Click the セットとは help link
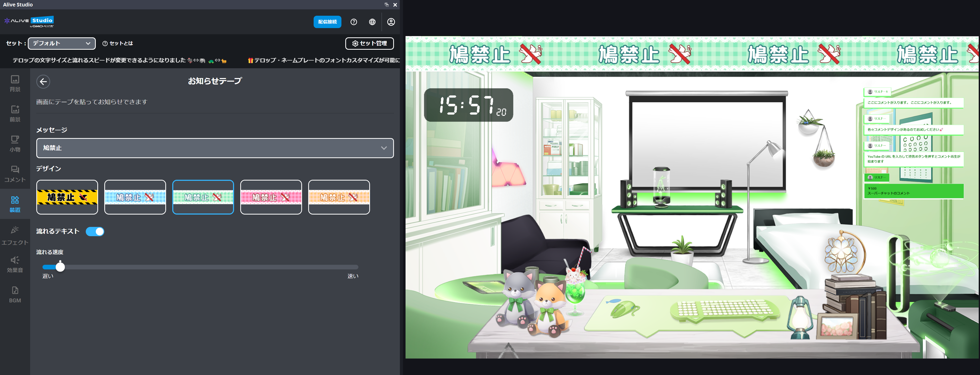The width and height of the screenshot is (980, 375). (x=118, y=44)
